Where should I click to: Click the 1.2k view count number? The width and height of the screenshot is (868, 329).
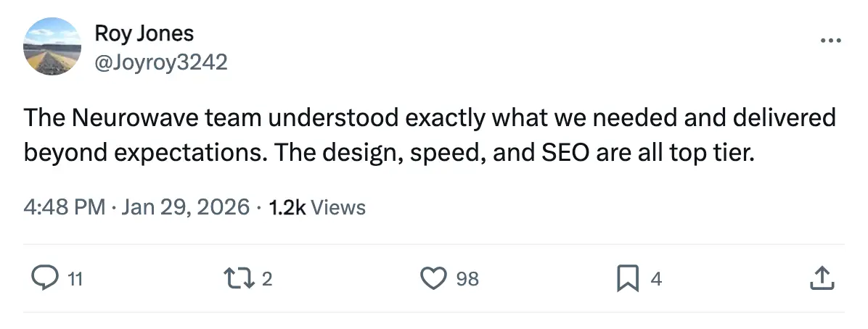[x=287, y=208]
